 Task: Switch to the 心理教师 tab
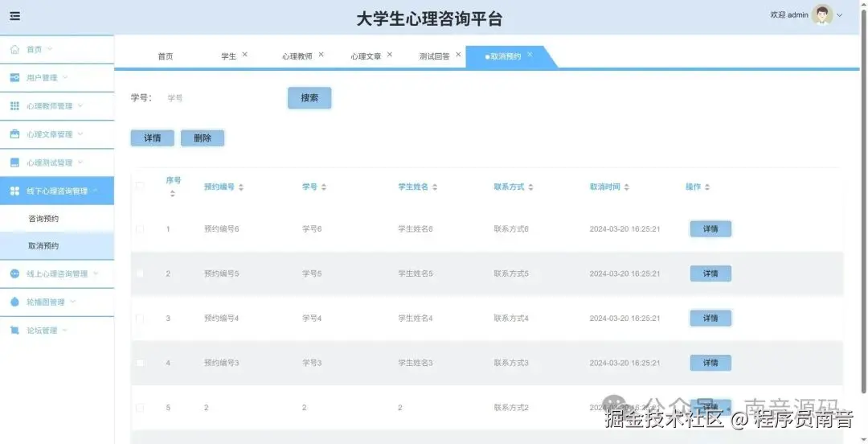[x=297, y=56]
